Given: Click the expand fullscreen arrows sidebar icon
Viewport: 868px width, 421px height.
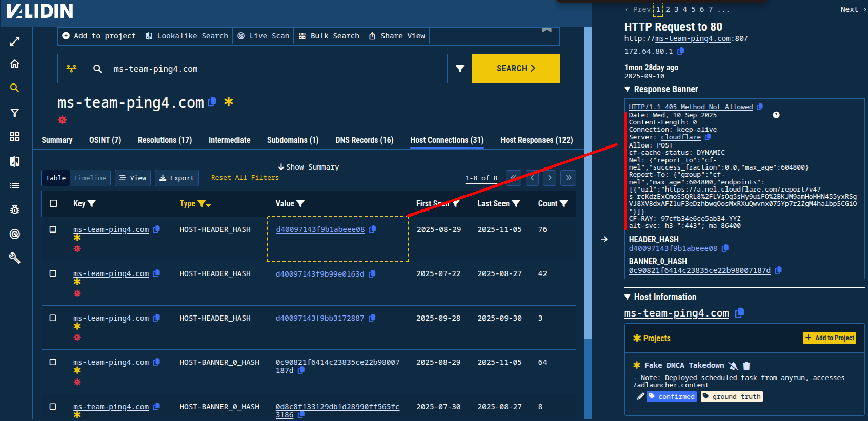Looking at the screenshot, I should click(x=15, y=41).
